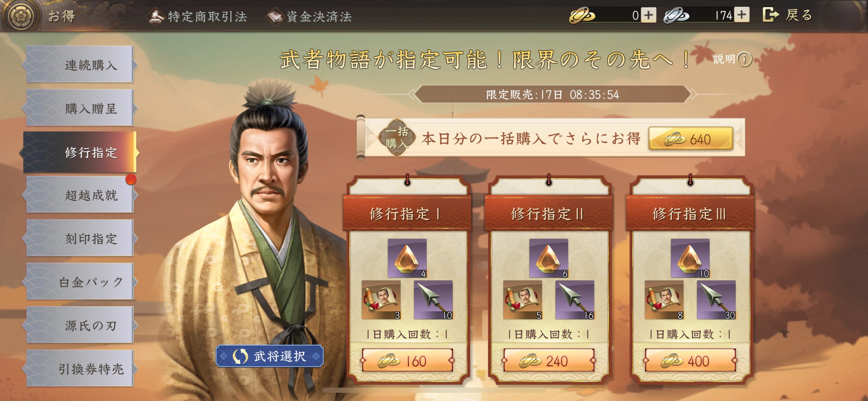
Task: Click the clan crest emblem icon
Action: [x=22, y=16]
